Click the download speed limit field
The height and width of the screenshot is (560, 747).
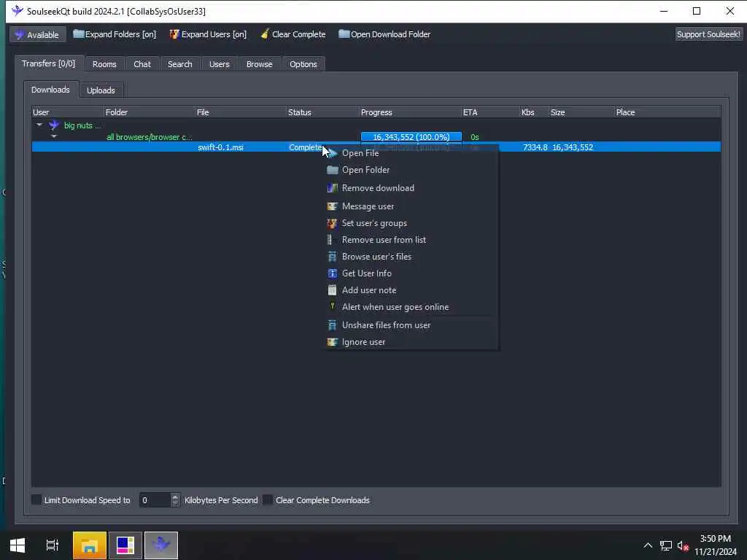(x=155, y=500)
